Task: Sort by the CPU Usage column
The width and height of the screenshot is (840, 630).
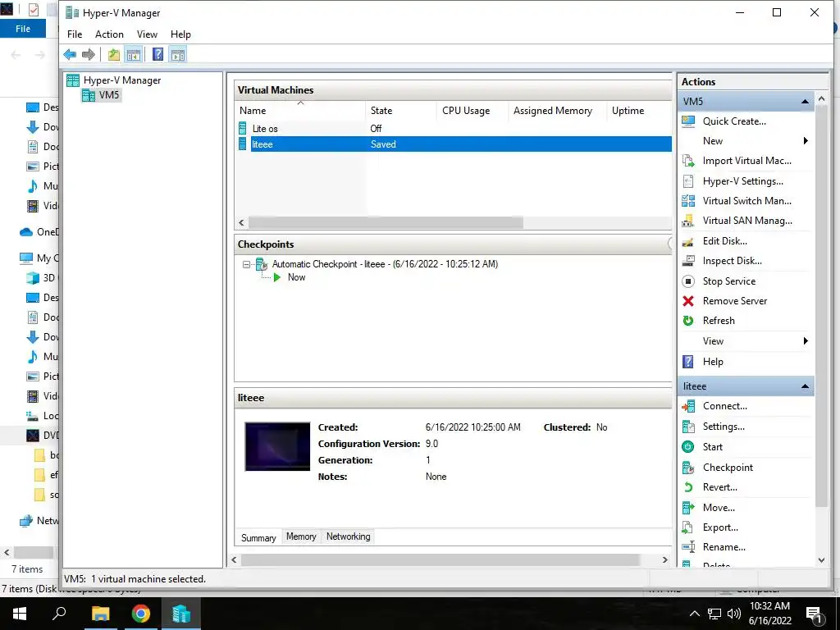Action: point(472,111)
